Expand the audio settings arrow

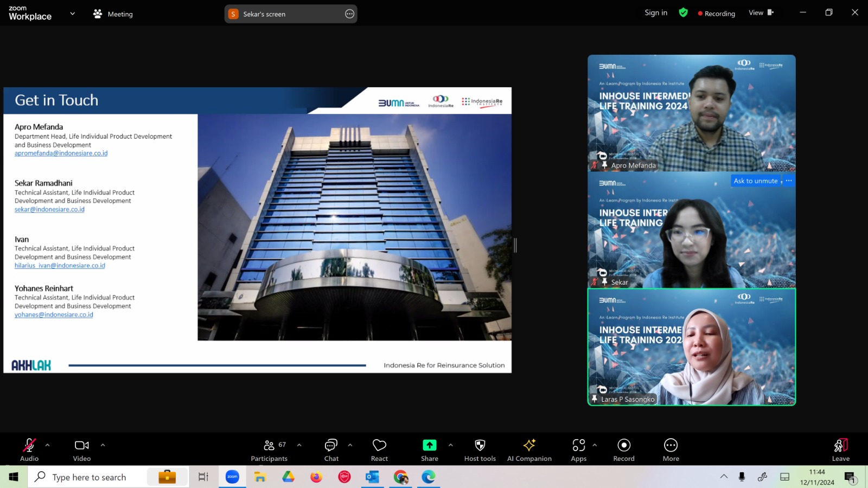coord(48,445)
